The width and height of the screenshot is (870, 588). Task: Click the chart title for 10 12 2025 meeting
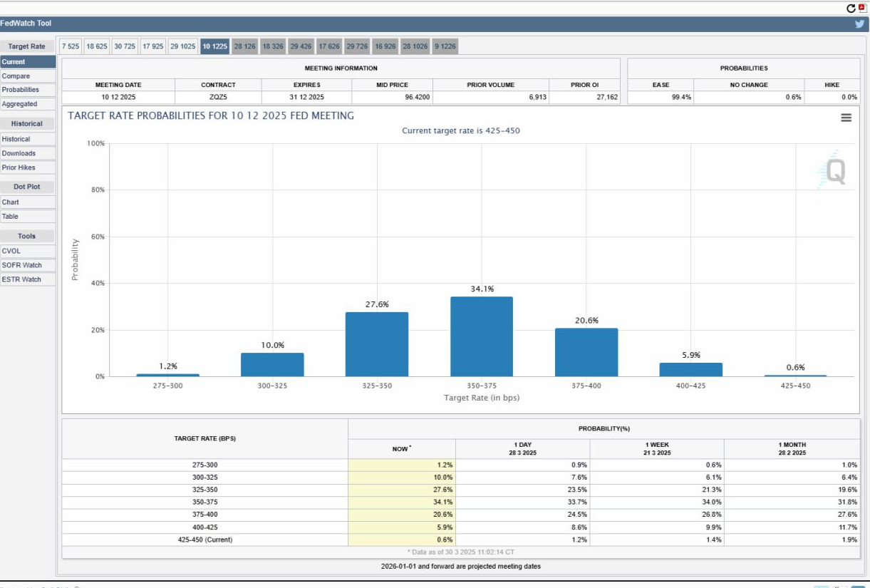click(x=211, y=115)
